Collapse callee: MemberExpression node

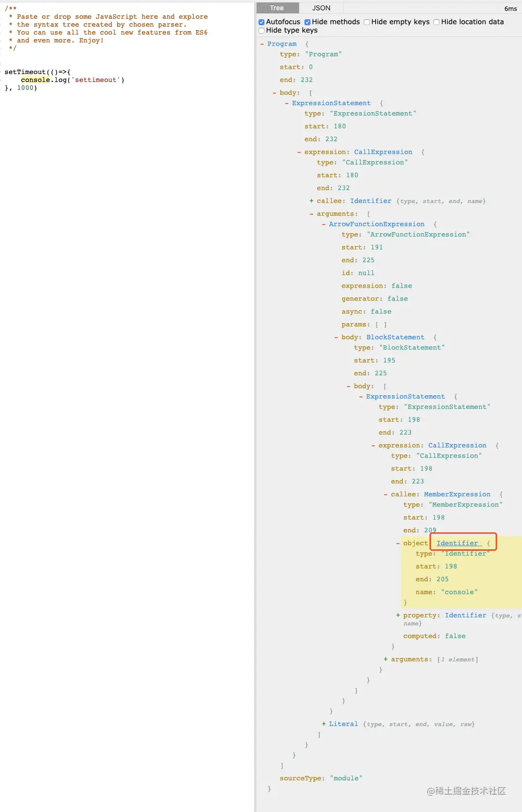pos(386,494)
